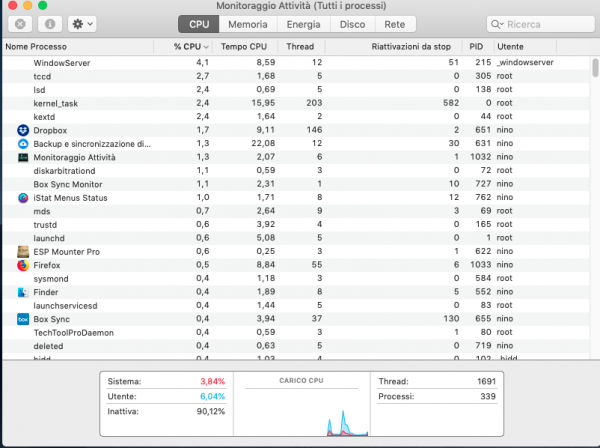Select the WindowServer process row

(x=296, y=63)
